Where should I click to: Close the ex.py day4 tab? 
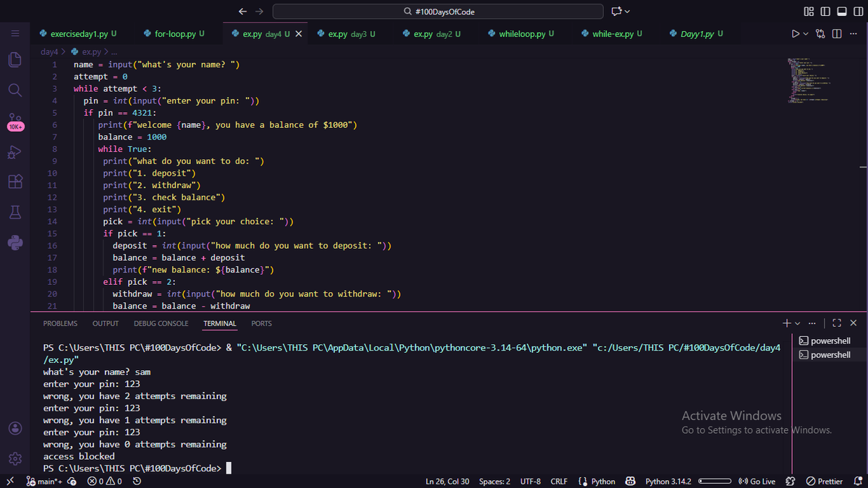point(299,33)
